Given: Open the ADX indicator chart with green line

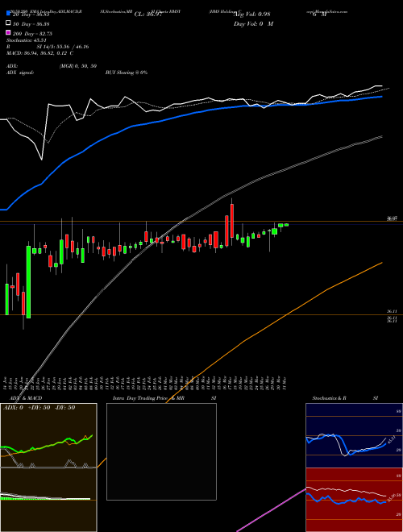Looking at the screenshot, I should click(x=48, y=435).
